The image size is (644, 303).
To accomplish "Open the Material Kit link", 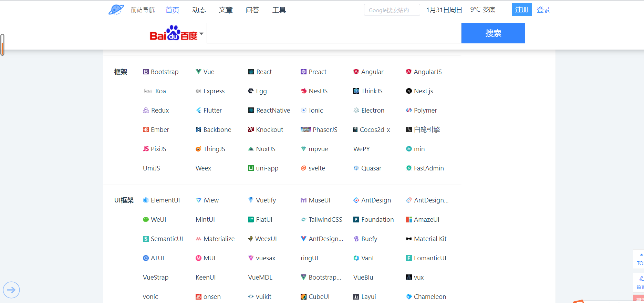I will pos(426,239).
